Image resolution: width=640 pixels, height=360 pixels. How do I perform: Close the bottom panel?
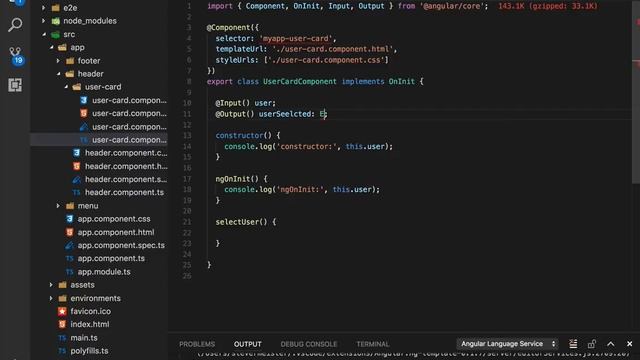[x=629, y=344]
